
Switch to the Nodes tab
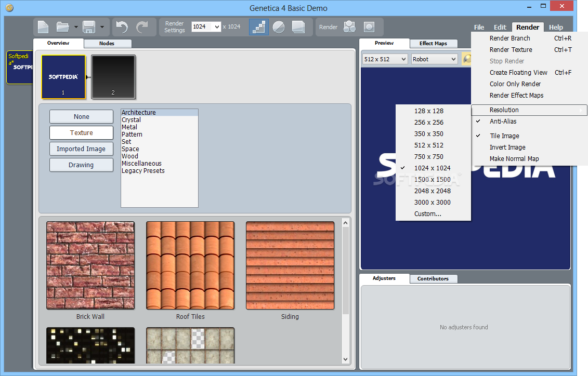(x=107, y=44)
